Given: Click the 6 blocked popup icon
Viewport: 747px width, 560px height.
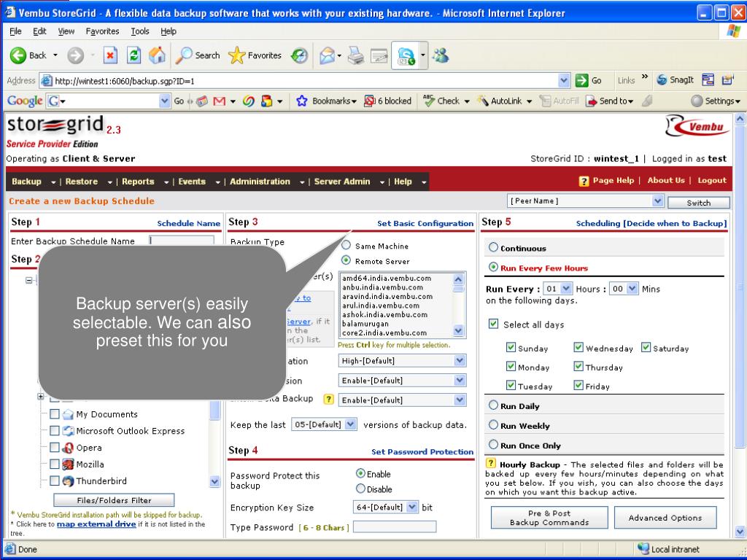Looking at the screenshot, I should [x=370, y=101].
